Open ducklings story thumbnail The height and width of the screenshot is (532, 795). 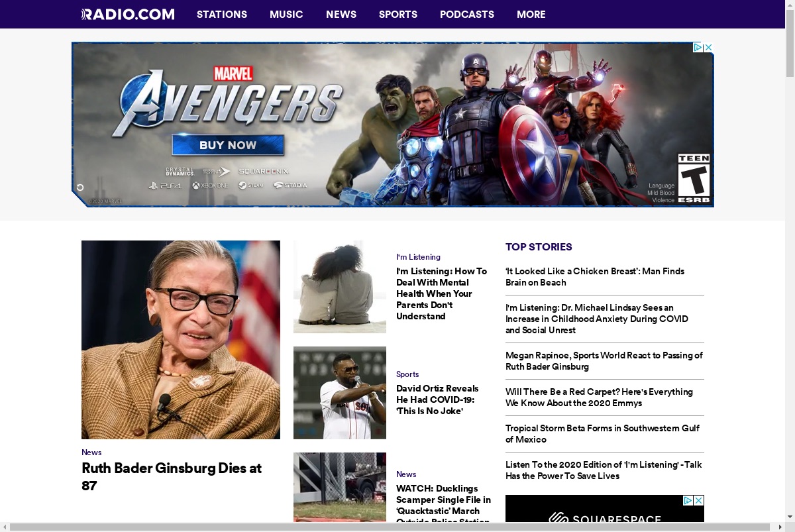point(340,488)
